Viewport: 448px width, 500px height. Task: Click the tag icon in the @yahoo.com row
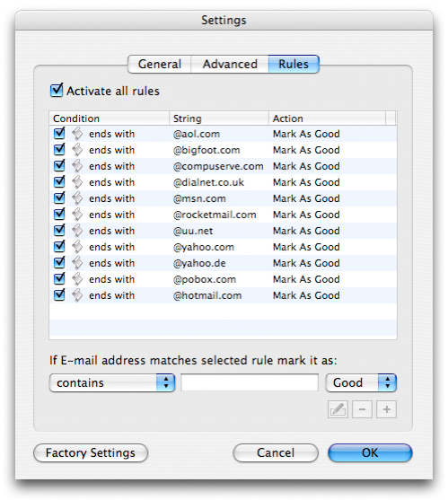(77, 247)
